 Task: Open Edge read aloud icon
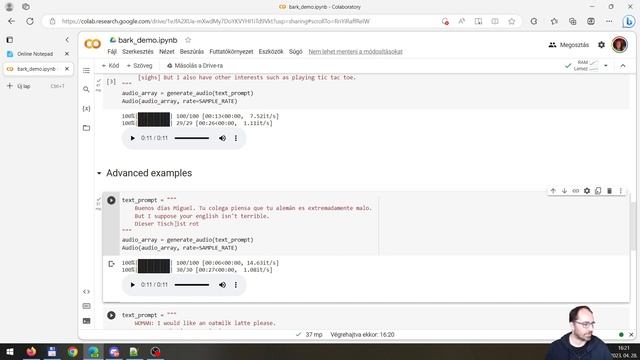click(462, 21)
